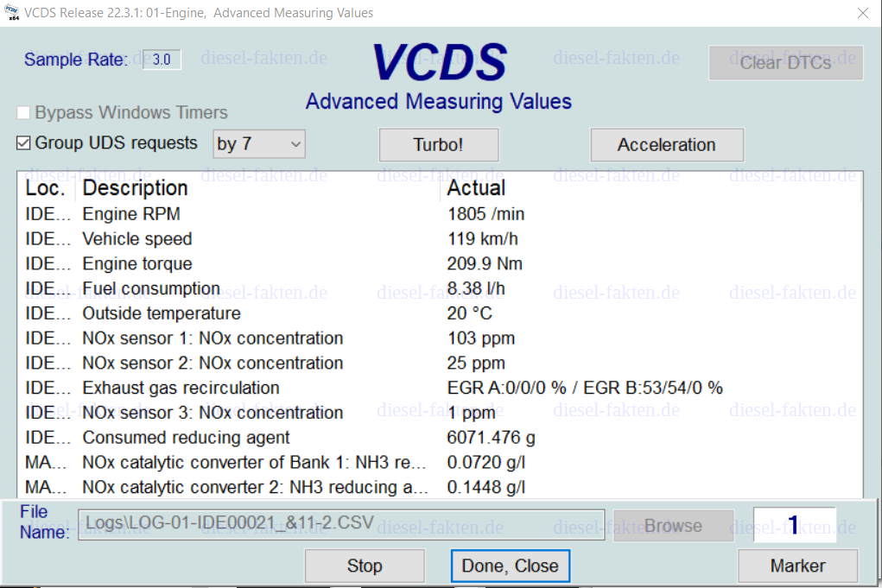Select the Exhaust gas recirculation row

click(x=439, y=388)
